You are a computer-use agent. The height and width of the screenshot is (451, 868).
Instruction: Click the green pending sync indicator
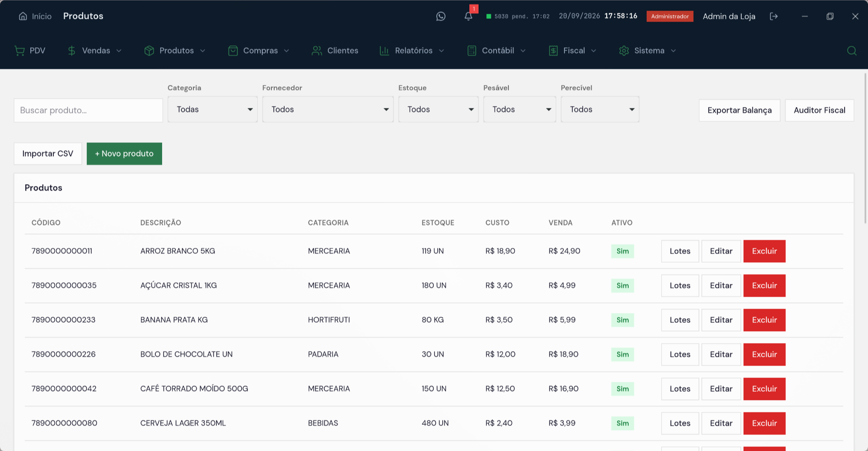489,17
